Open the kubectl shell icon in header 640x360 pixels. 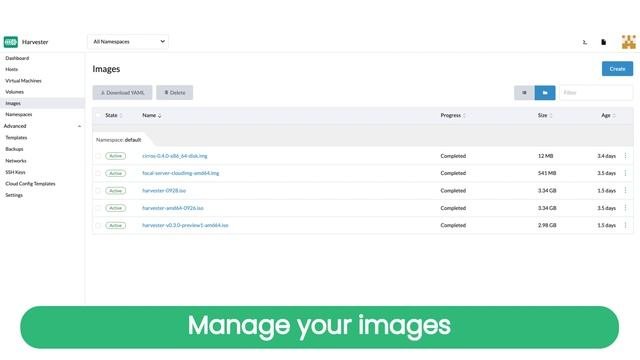click(585, 42)
